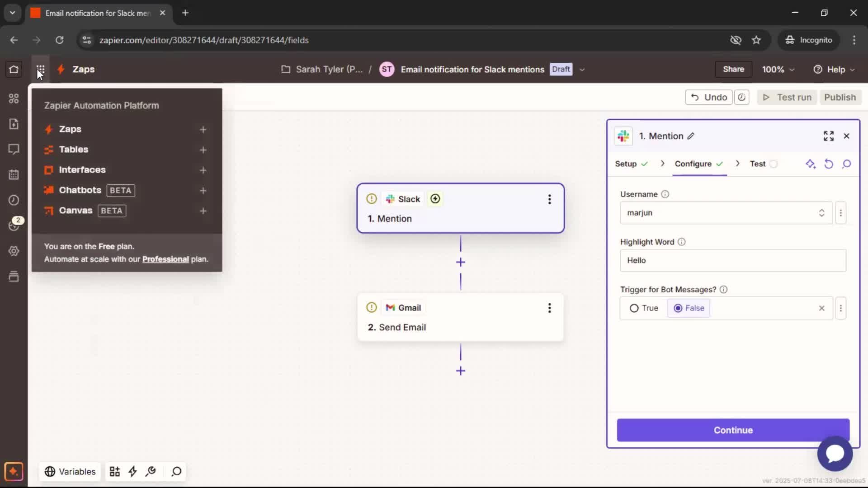Open the Variables button
868x488 pixels.
click(x=70, y=472)
